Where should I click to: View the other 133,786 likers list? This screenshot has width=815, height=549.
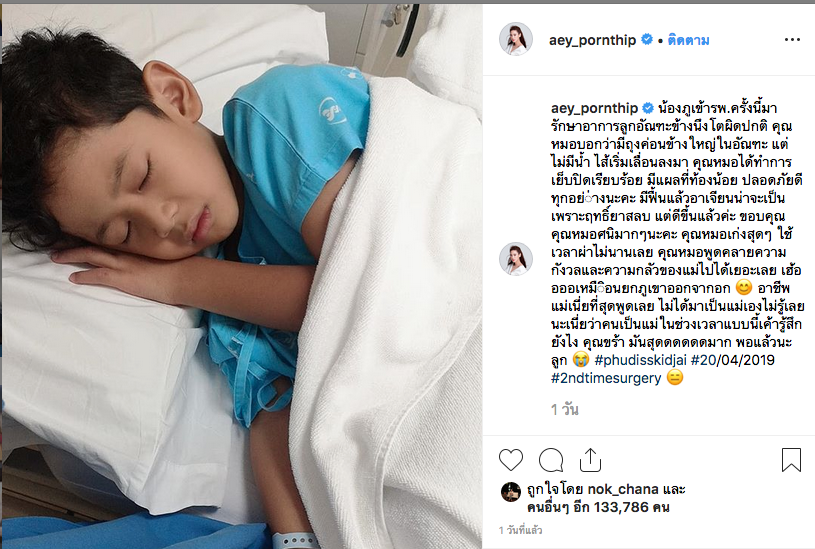[598, 507]
